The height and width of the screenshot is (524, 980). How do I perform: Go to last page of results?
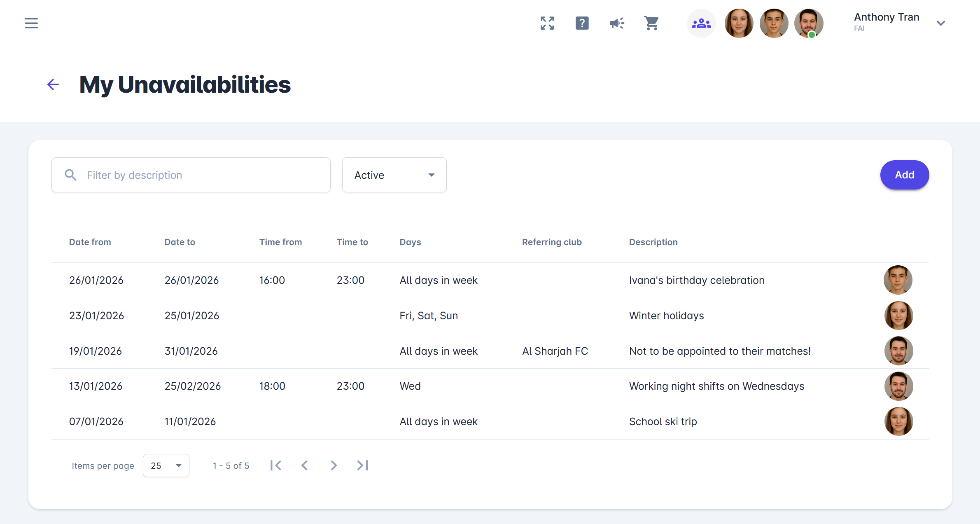[x=362, y=466]
